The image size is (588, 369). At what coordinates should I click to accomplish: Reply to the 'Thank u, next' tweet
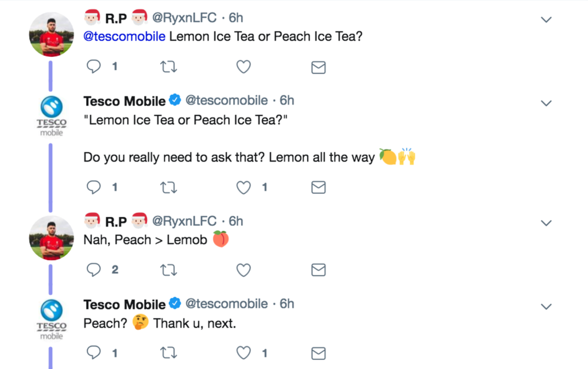pos(94,352)
